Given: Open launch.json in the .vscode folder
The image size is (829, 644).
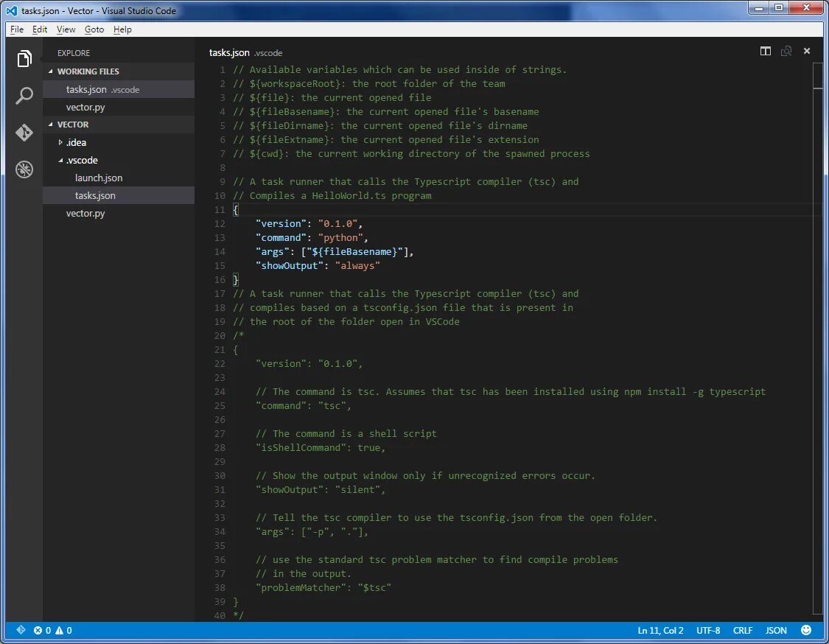Looking at the screenshot, I should [119, 178].
